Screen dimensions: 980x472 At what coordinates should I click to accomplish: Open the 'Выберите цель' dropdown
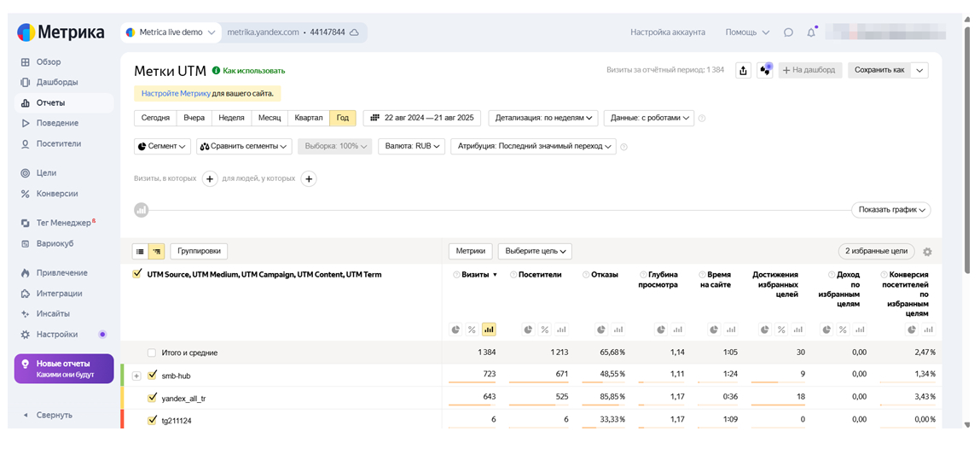535,251
